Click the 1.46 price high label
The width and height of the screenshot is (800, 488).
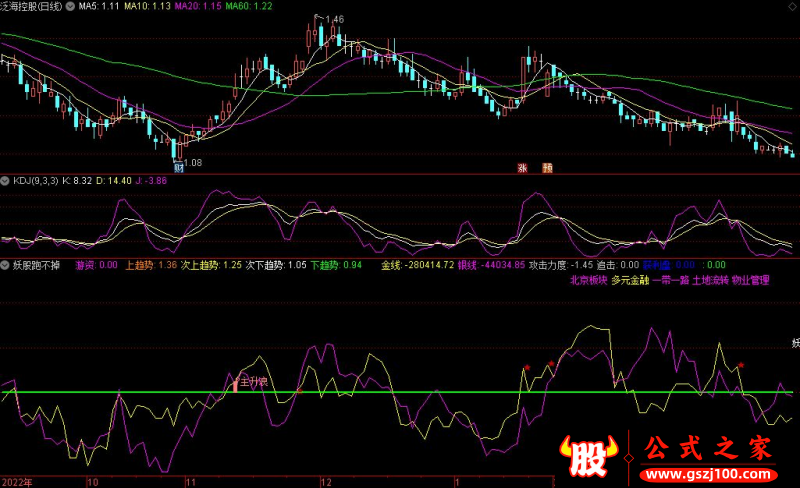point(333,19)
